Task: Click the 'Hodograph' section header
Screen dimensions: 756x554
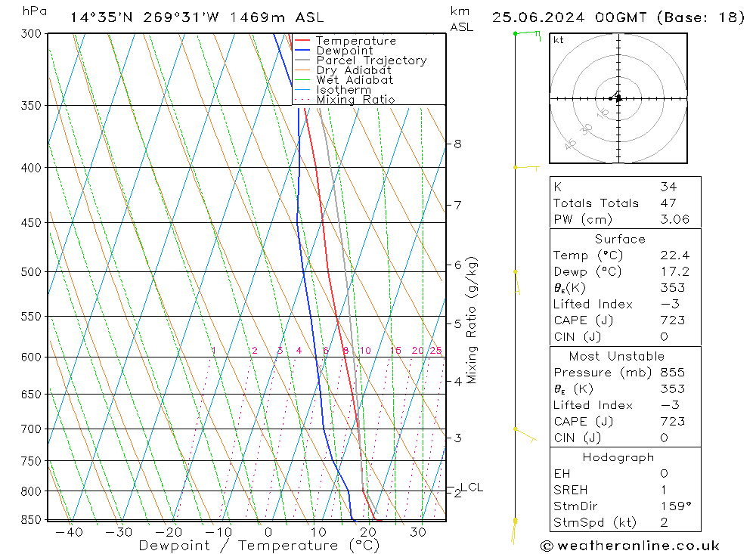Action: [x=618, y=457]
